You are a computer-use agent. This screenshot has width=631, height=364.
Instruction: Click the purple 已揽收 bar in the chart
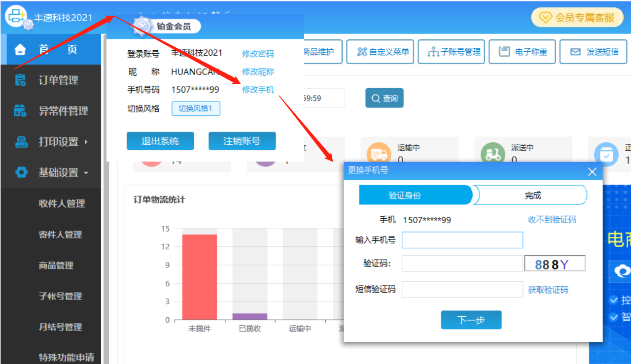point(250,317)
